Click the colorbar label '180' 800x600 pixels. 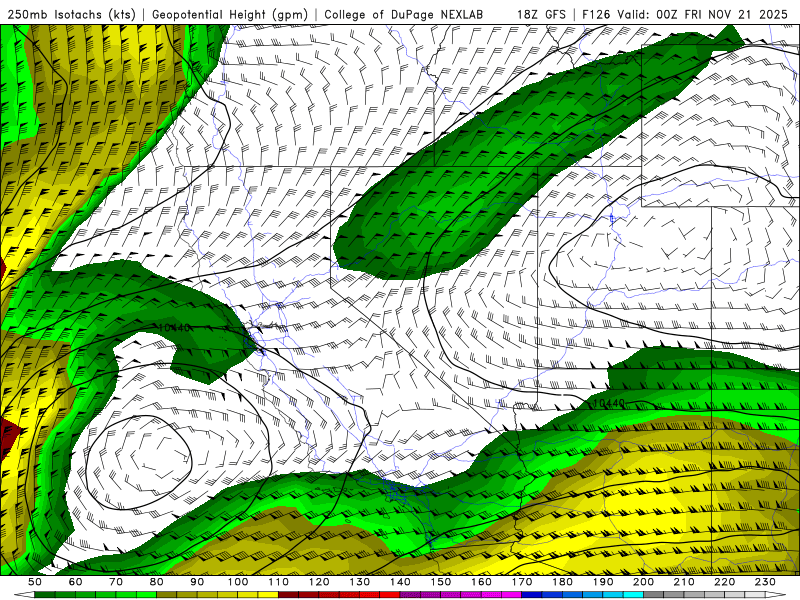pyautogui.click(x=562, y=582)
